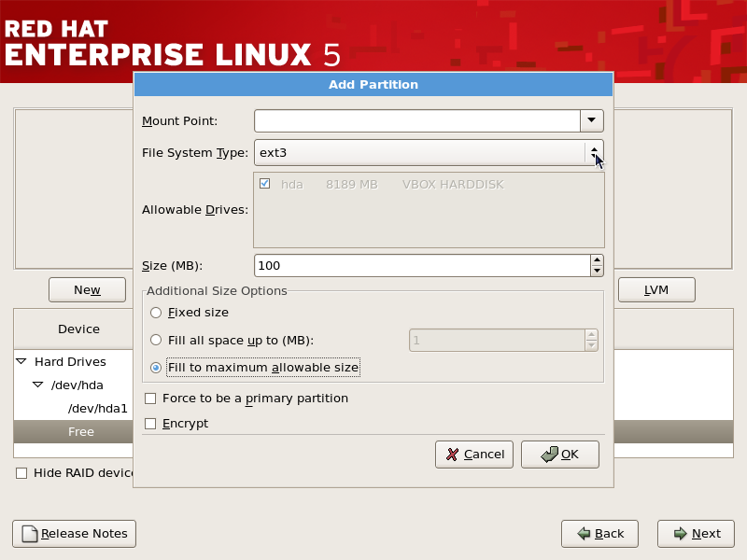This screenshot has height=560, width=747.
Task: Increase Size (MB) with the up arrow
Action: 597,260
